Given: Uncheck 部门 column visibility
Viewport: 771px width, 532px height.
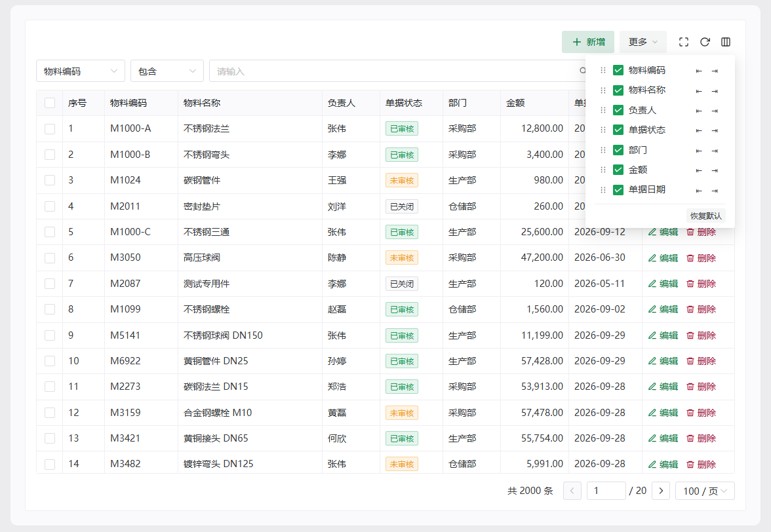Looking at the screenshot, I should (x=618, y=150).
